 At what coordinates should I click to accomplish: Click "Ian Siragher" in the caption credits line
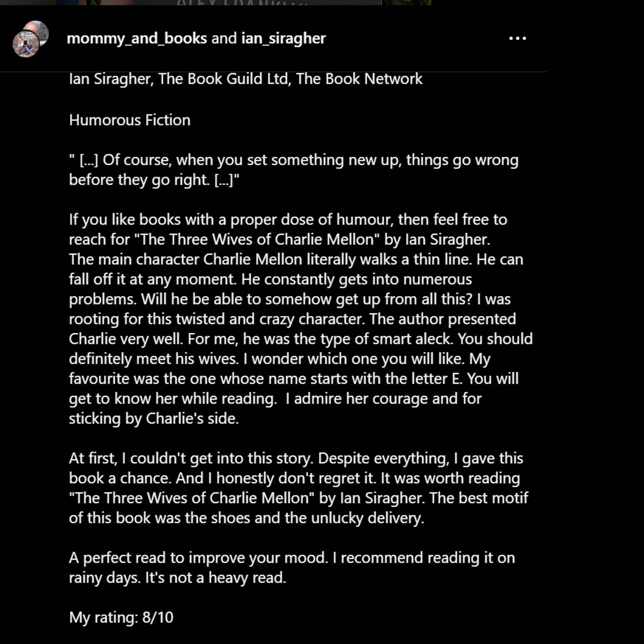110,79
